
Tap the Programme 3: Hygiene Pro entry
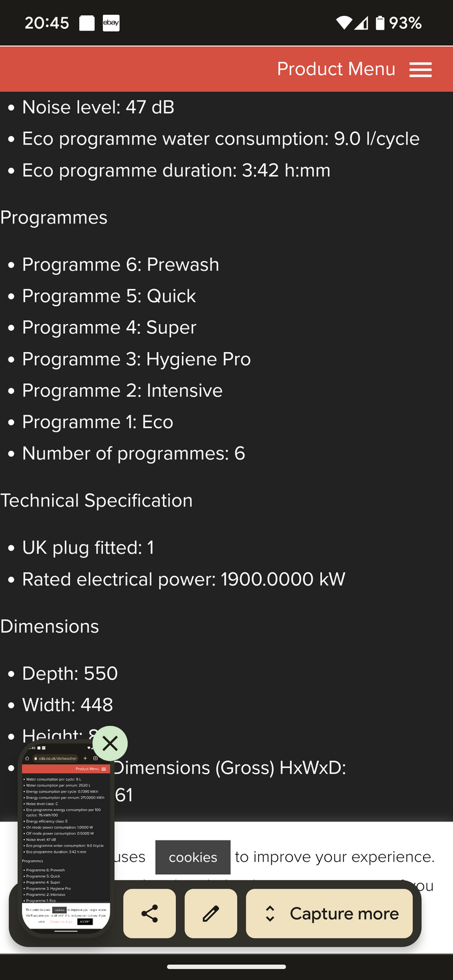coord(136,360)
